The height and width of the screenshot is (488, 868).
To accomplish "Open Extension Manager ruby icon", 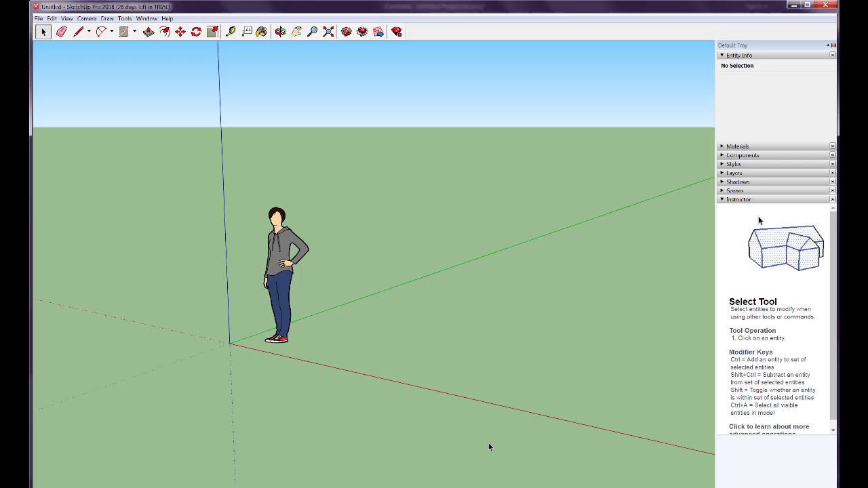I will (x=397, y=32).
